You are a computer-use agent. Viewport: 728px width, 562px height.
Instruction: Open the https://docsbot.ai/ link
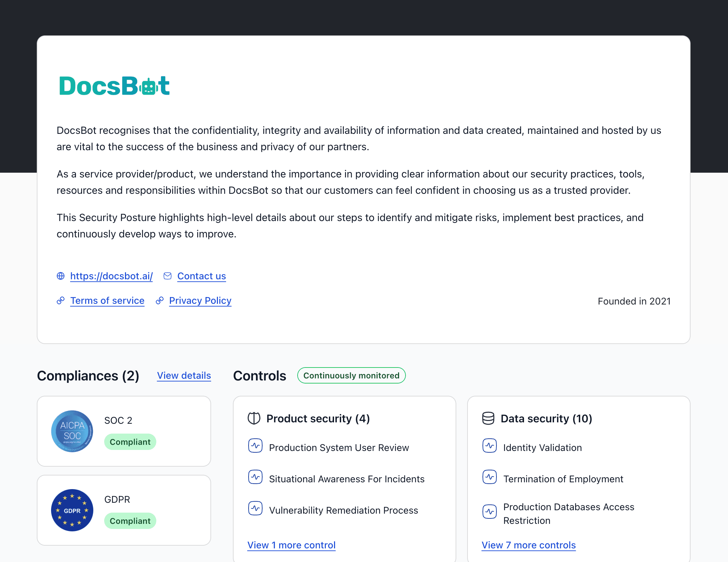tap(111, 276)
